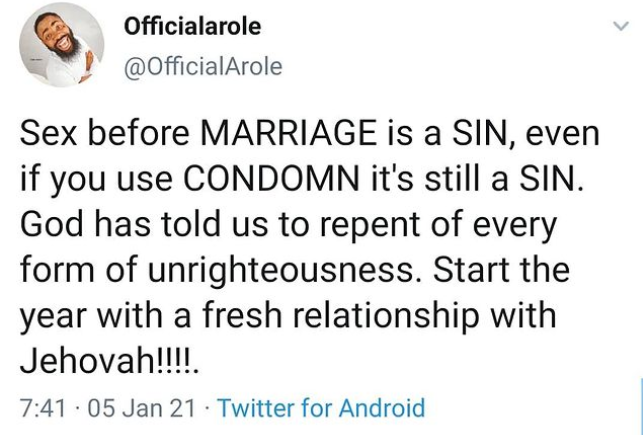643x435 pixels.
Task: Click the word MARRIAGE in the tweet
Action: (288, 134)
